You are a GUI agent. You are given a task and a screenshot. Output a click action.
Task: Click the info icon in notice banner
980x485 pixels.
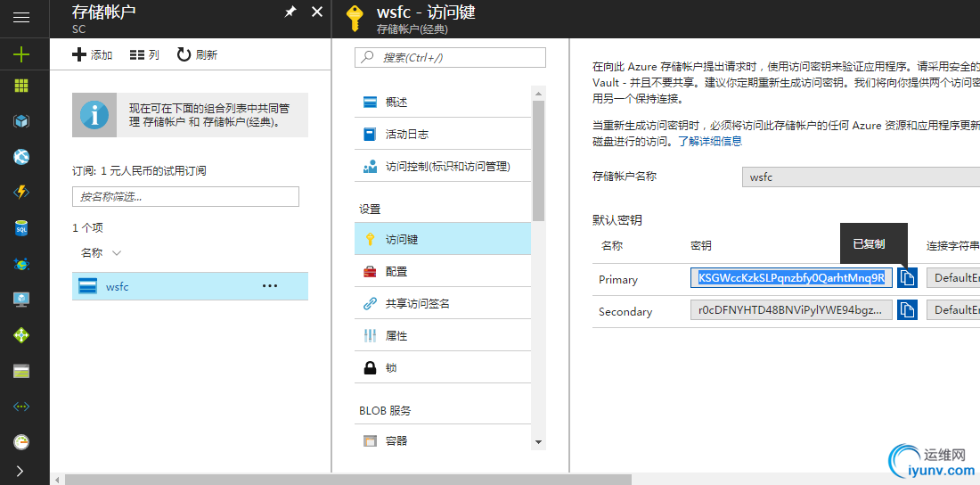94,115
